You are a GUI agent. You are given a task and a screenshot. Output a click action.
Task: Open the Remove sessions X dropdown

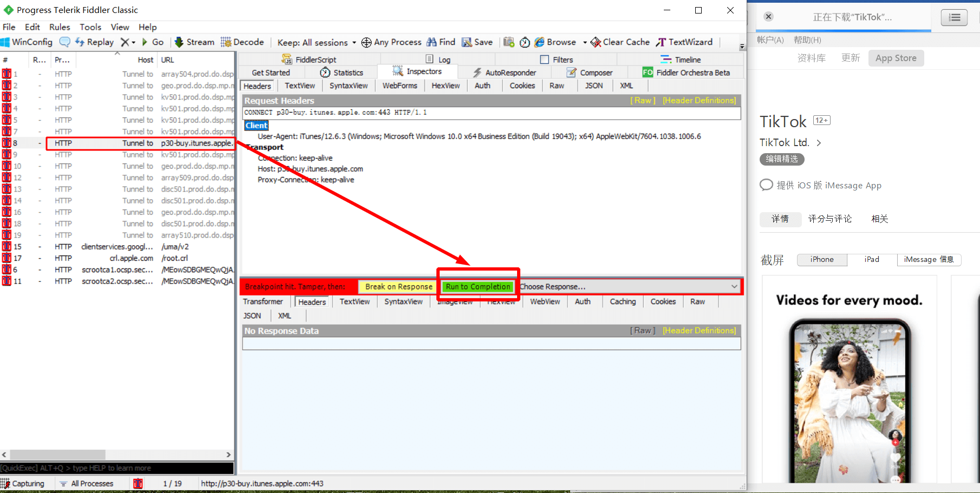[128, 42]
